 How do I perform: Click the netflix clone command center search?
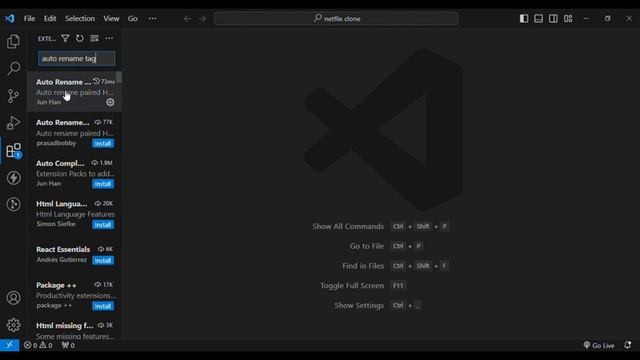[x=336, y=19]
